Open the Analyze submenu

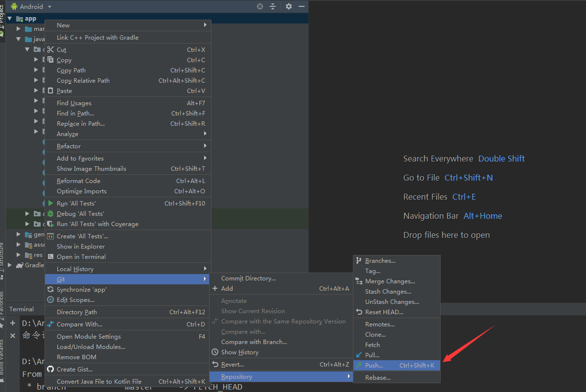(x=128, y=134)
